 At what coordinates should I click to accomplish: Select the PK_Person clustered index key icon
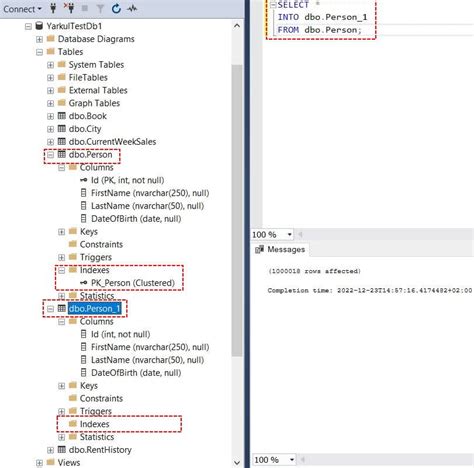click(x=84, y=283)
